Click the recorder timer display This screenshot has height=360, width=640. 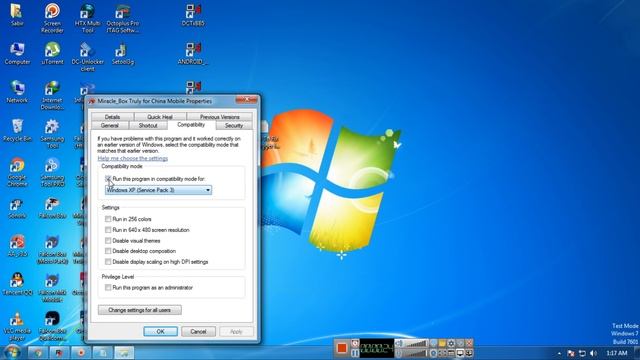click(377, 348)
